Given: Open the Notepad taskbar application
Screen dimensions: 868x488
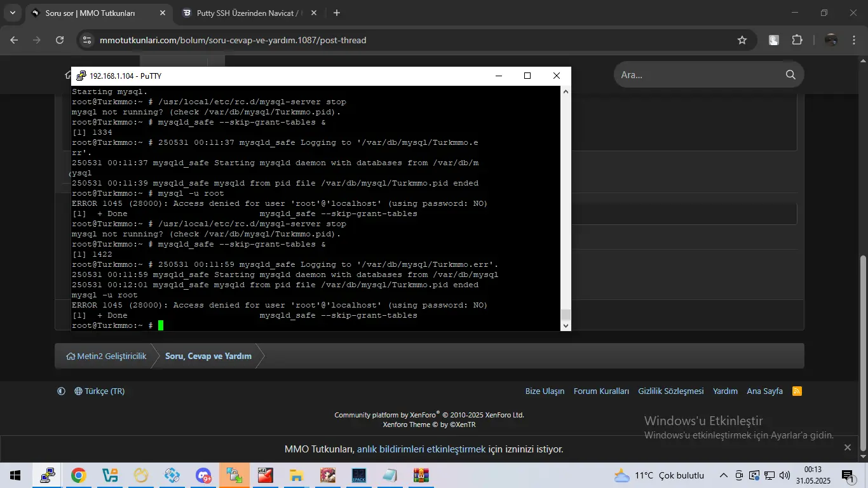Looking at the screenshot, I should 390,475.
